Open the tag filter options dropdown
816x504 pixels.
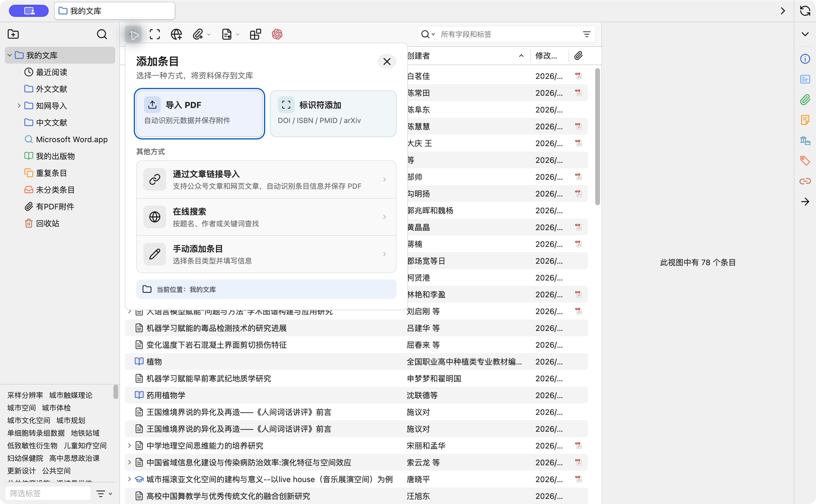pos(104,494)
